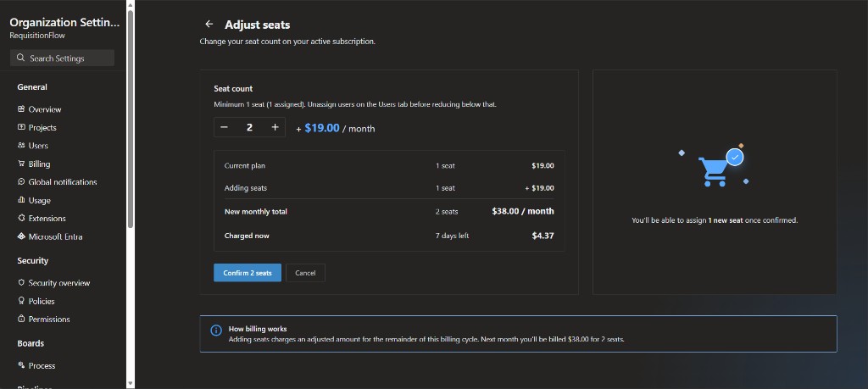The image size is (868, 389).
Task: Click the Process icon under Boards
Action: pos(21,365)
